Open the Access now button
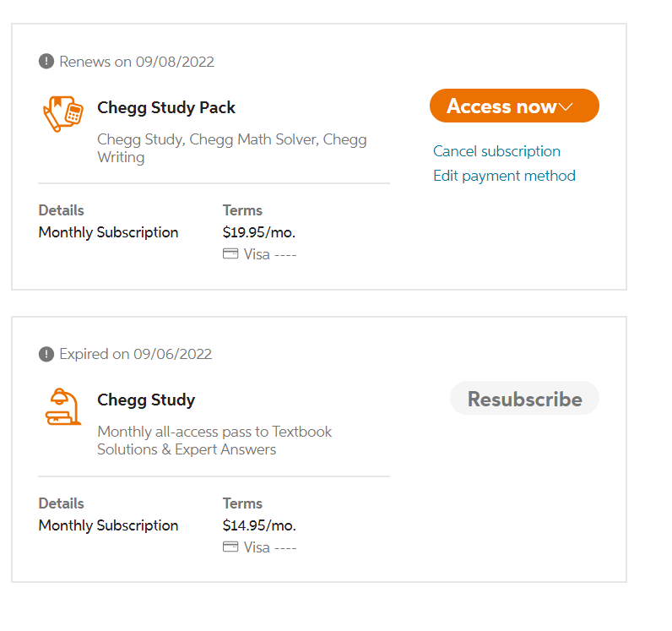This screenshot has height=631, width=672. (x=514, y=106)
